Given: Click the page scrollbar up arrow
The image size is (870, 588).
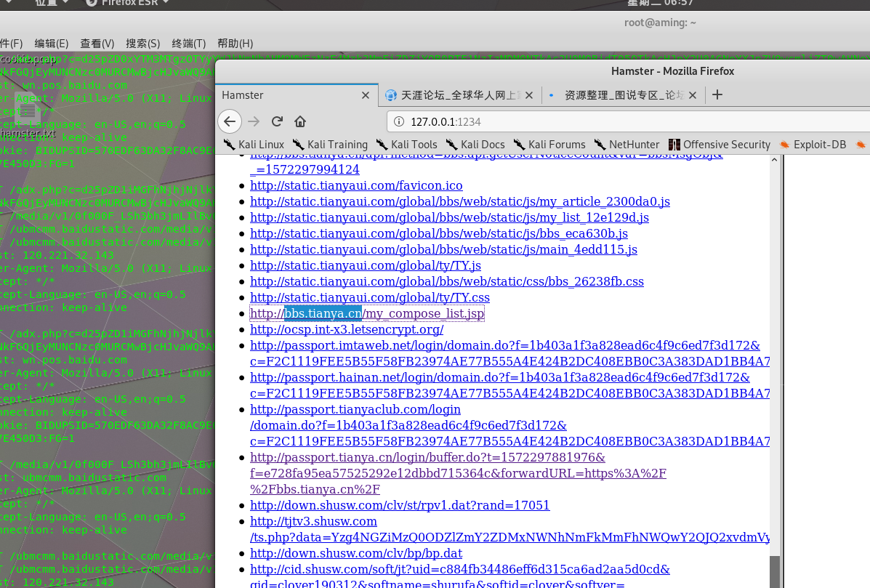Looking at the screenshot, I should click(x=775, y=160).
